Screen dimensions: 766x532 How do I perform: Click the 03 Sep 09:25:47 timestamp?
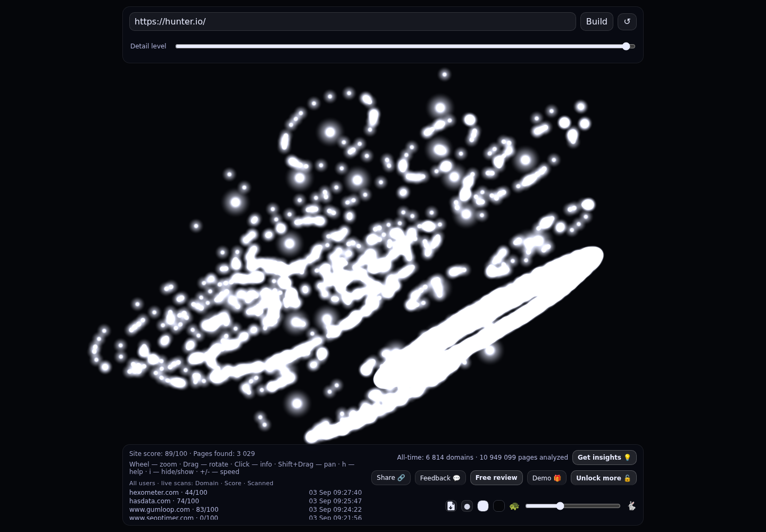335,501
